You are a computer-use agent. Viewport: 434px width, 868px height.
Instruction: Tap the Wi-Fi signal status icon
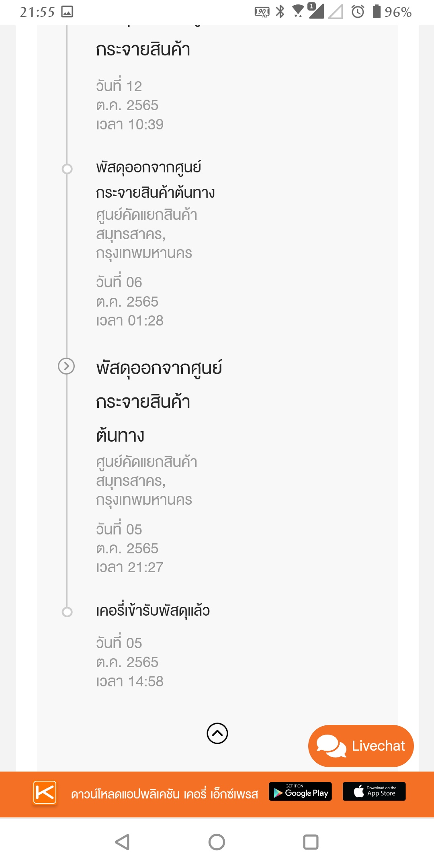[x=298, y=11]
